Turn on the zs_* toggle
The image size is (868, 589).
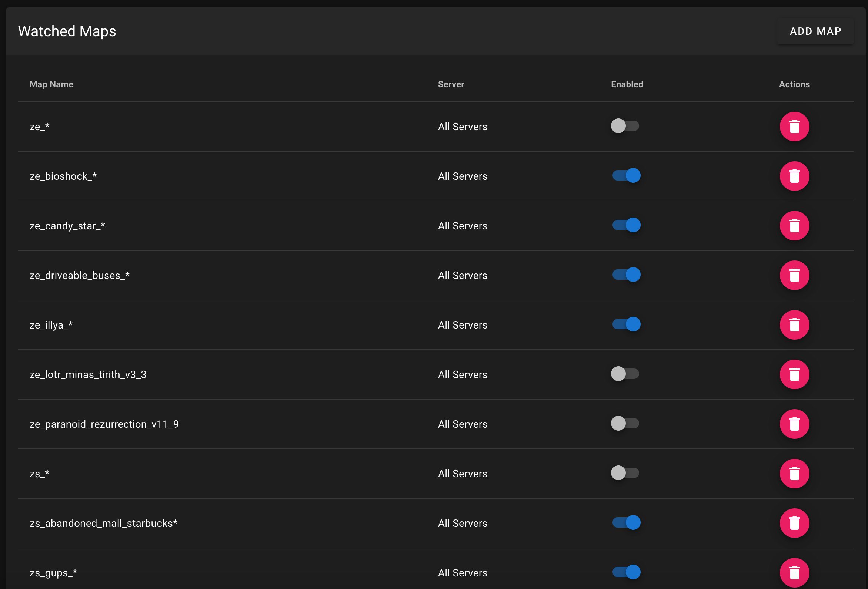(625, 473)
